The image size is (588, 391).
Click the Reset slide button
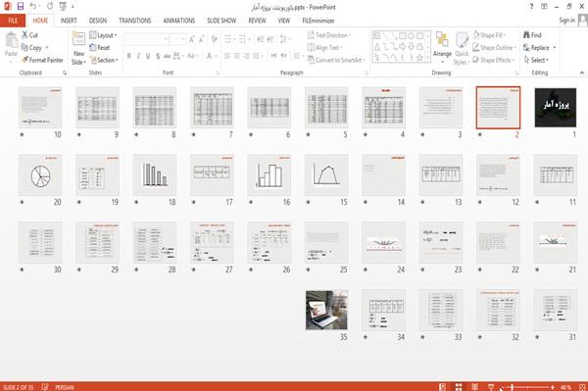click(x=100, y=48)
